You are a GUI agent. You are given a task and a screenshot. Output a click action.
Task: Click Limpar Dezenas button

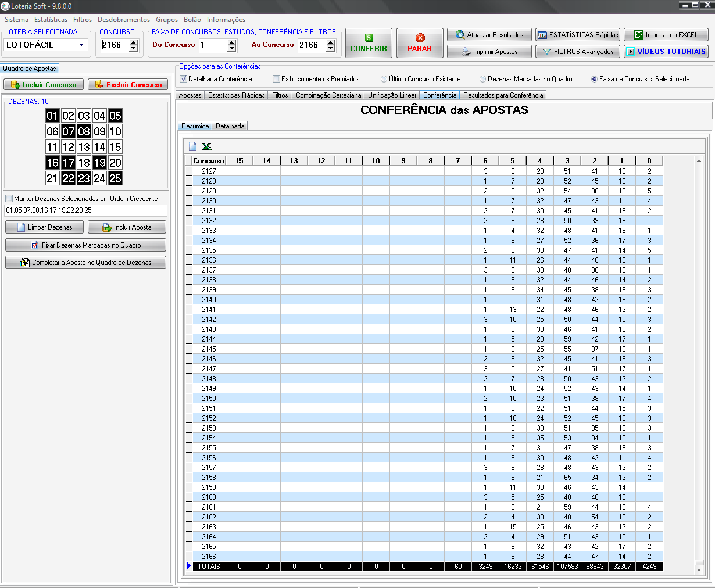tap(44, 227)
